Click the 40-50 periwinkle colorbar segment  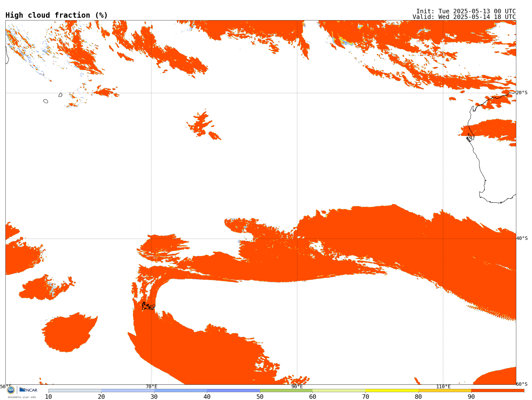coord(233,391)
